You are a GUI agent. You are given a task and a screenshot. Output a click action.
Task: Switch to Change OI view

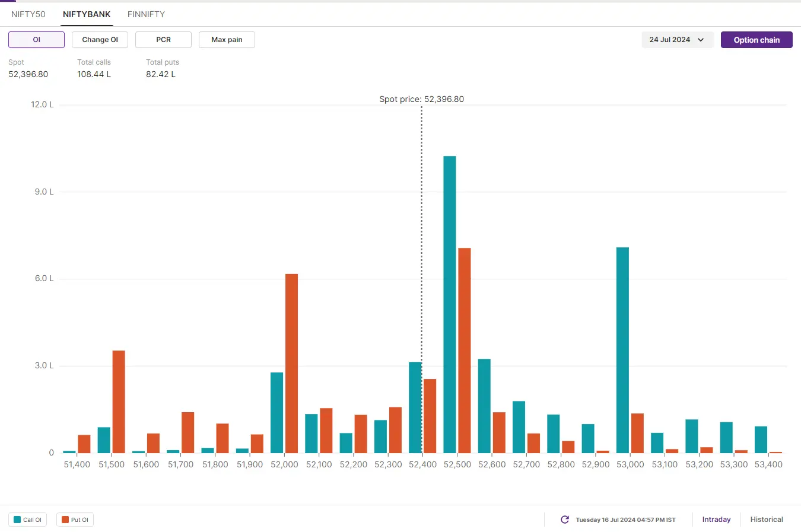point(100,40)
